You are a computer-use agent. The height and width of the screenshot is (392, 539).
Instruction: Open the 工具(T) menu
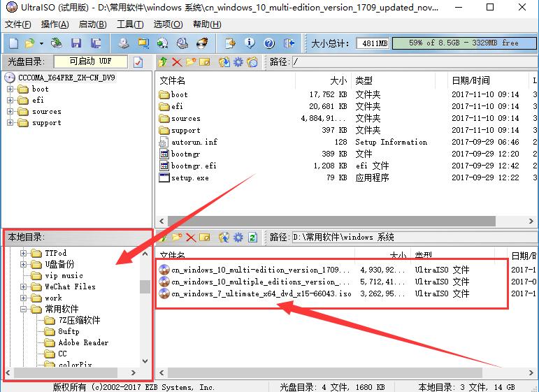130,24
